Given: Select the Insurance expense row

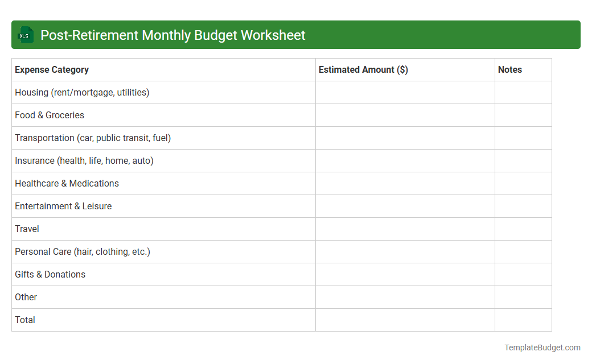Looking at the screenshot, I should [x=85, y=160].
